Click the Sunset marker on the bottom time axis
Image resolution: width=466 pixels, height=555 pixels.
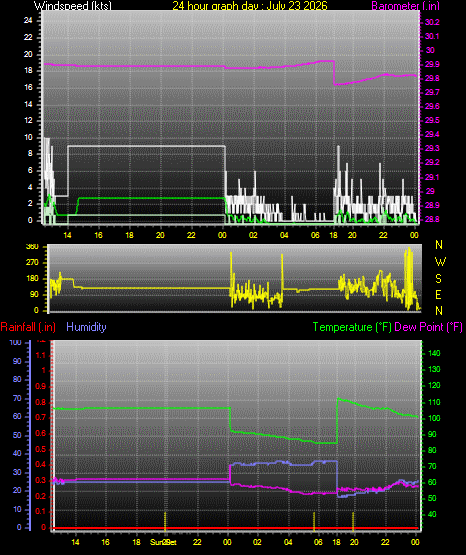[163, 542]
